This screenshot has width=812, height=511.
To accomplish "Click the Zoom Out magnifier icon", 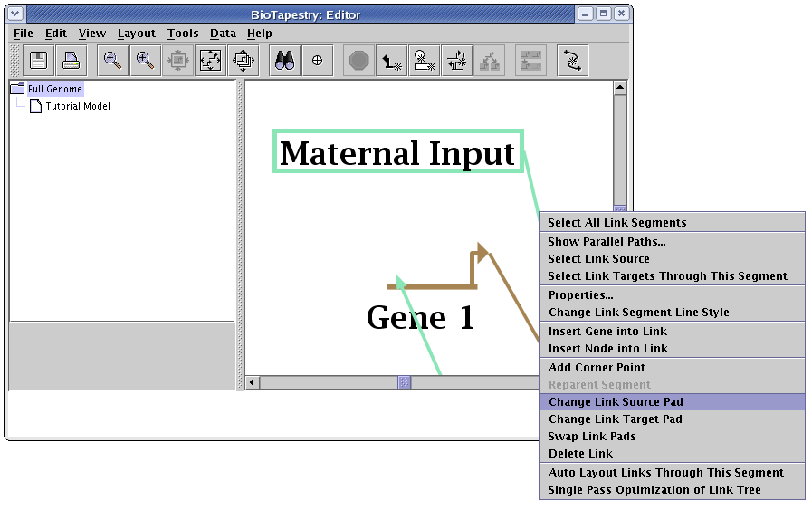I will click(x=112, y=61).
